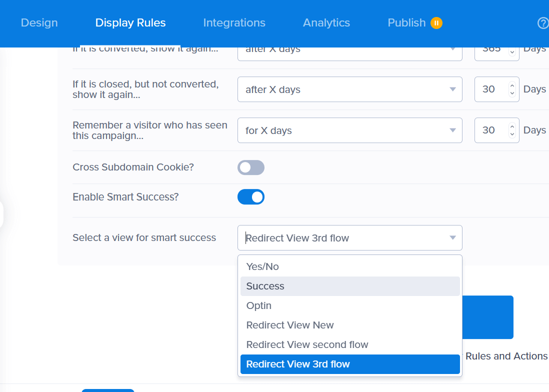Open the Integrations tab

(x=234, y=22)
